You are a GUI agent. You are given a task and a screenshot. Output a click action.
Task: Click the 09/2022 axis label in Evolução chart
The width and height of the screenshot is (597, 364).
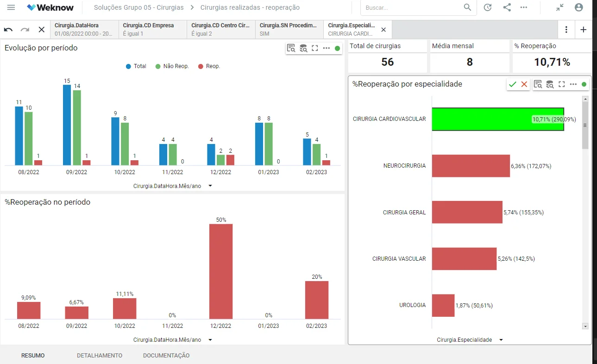click(x=77, y=172)
